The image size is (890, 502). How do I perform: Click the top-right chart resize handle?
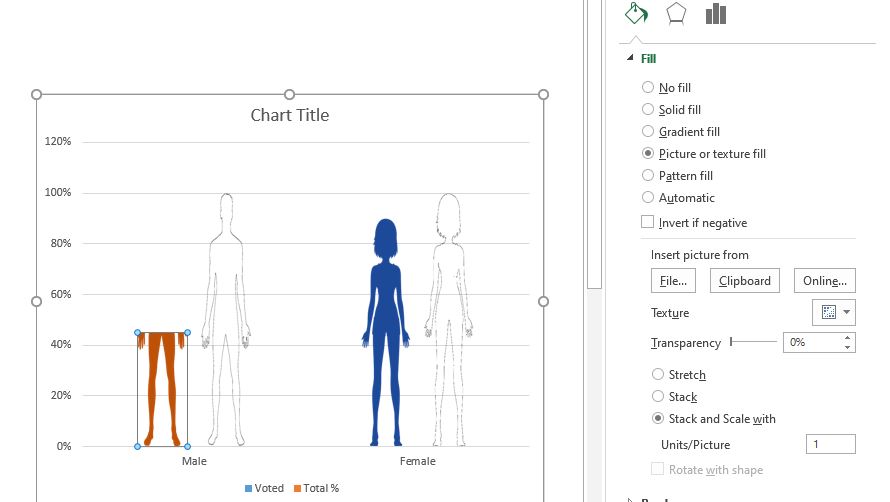pos(543,94)
